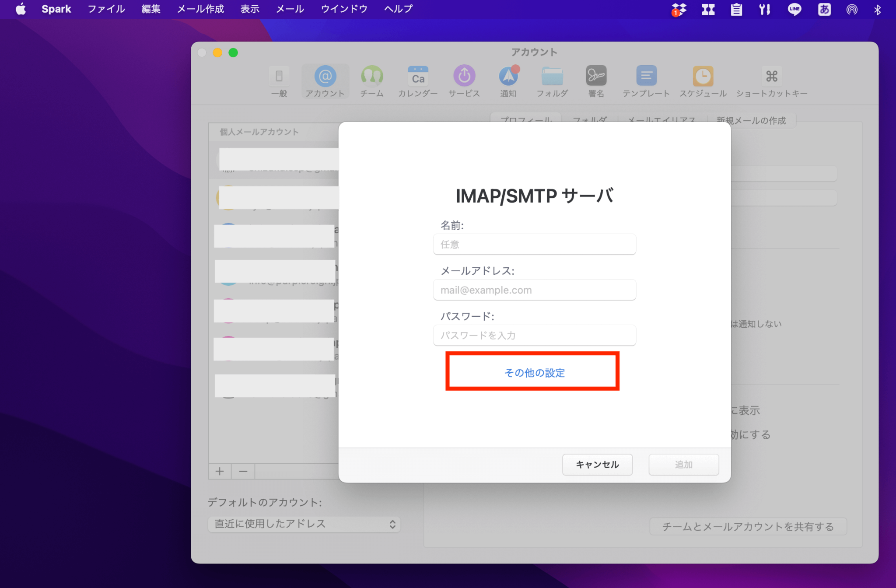896x588 pixels.
Task: Open the カレンダー settings panel
Action: pos(418,81)
